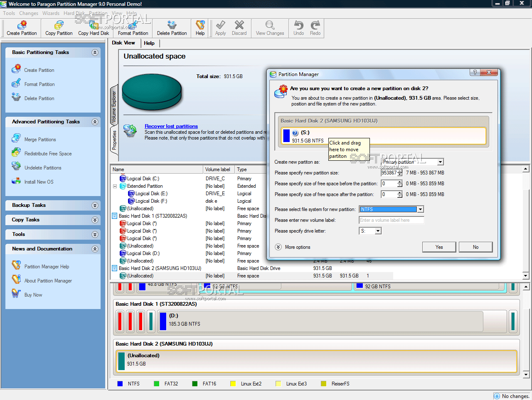Image resolution: width=532 pixels, height=400 pixels.
Task: Click the Undo toolbar icon
Action: coord(298,28)
